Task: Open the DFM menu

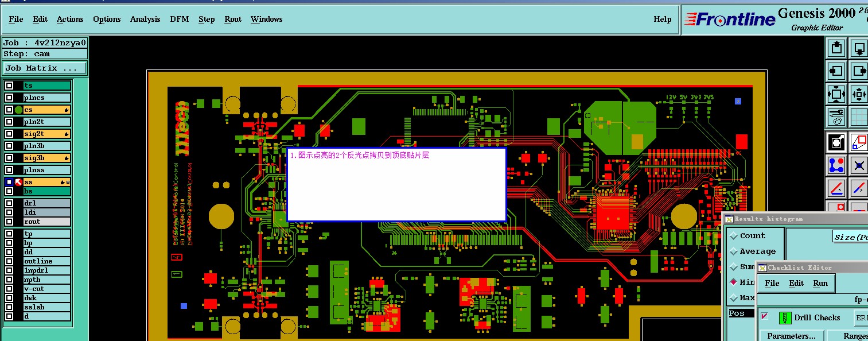Action: (180, 20)
